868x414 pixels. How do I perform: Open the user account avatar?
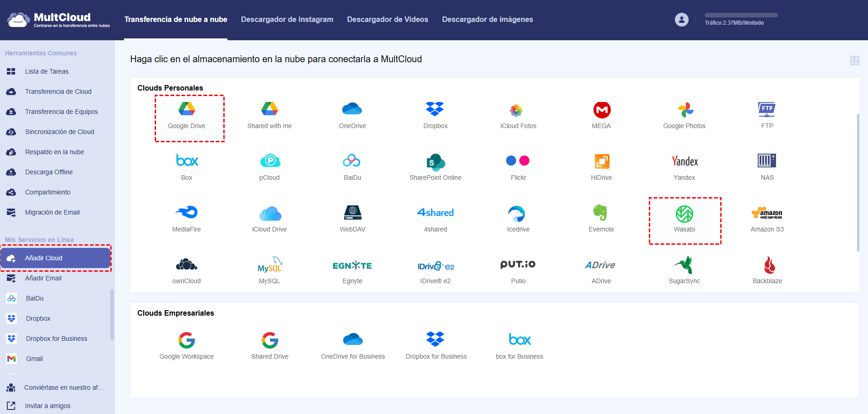pos(682,20)
